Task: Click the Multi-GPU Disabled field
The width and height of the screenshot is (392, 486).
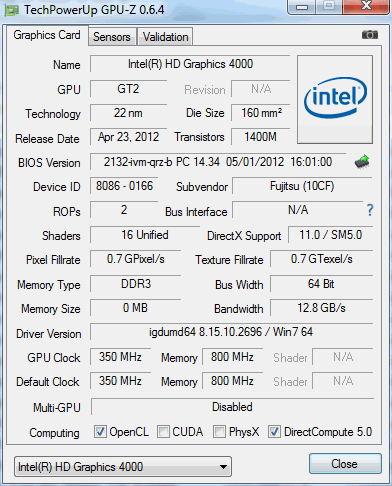Action: 232,407
